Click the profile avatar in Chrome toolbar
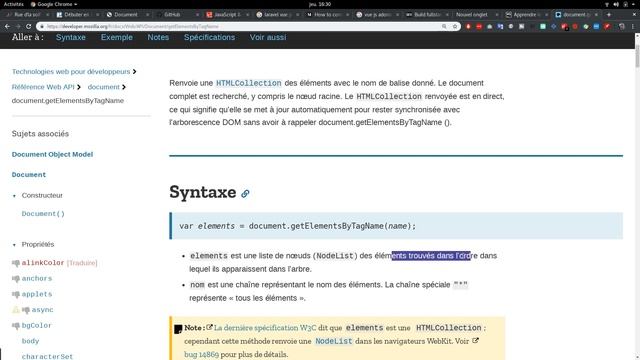 622,26
